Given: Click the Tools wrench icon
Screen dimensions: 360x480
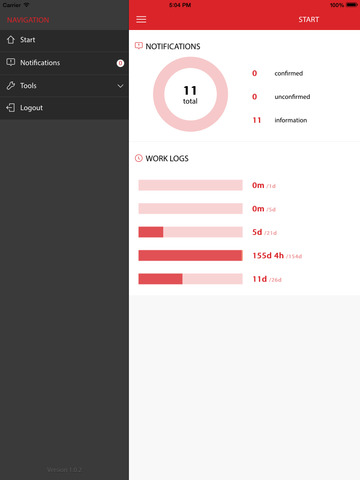Looking at the screenshot, I should (x=11, y=86).
